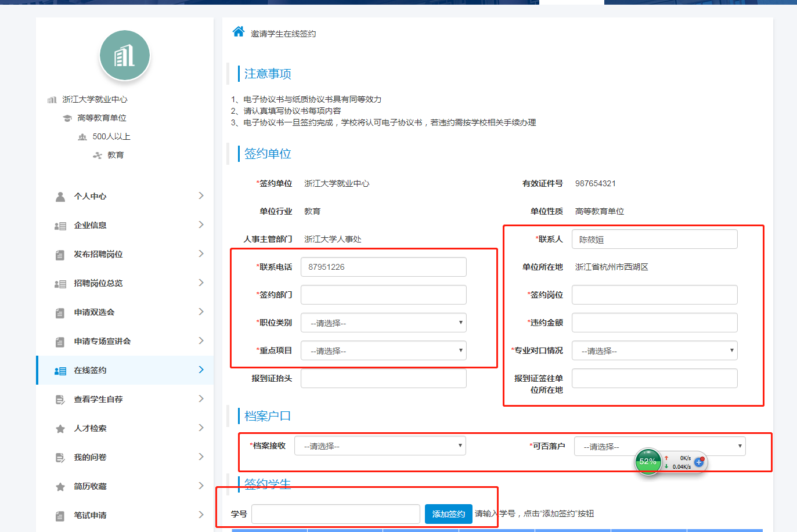Image resolution: width=797 pixels, height=532 pixels.
Task: Click the home icon in breadcrumb
Action: click(238, 32)
